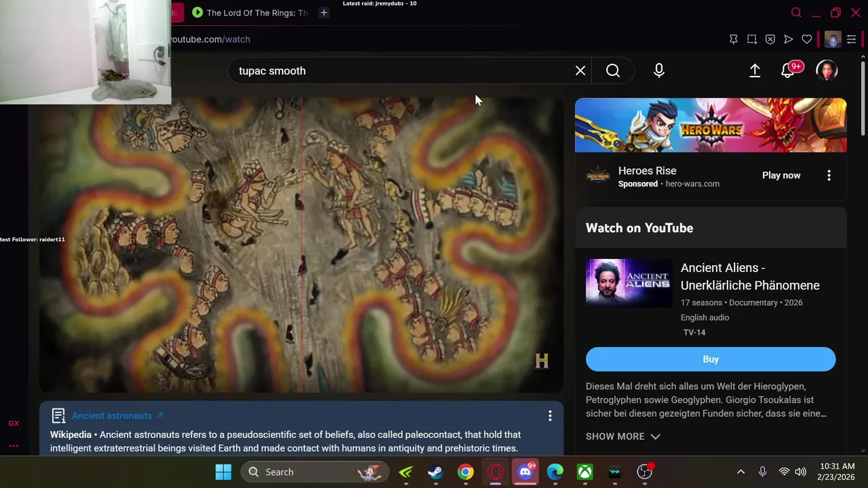The image size is (868, 488).
Task: Open the YouTube upload/create icon
Action: (x=755, y=70)
